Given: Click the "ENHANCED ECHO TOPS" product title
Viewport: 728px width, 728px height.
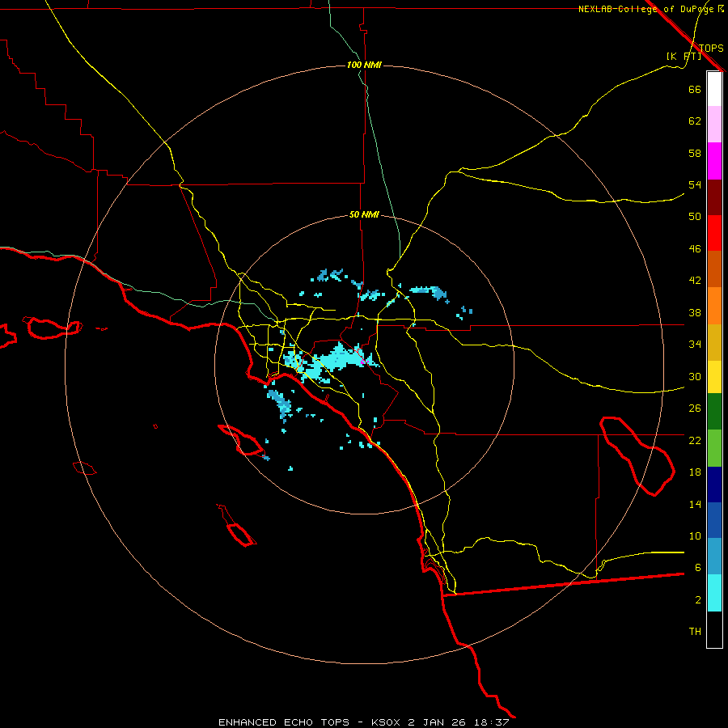Looking at the screenshot, I should 284,722.
